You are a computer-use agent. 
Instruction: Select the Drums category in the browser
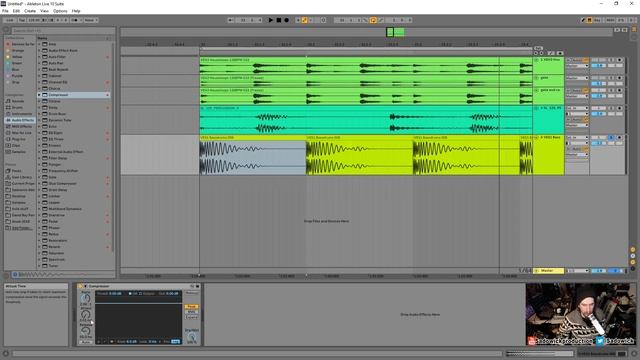pyautogui.click(x=18, y=107)
